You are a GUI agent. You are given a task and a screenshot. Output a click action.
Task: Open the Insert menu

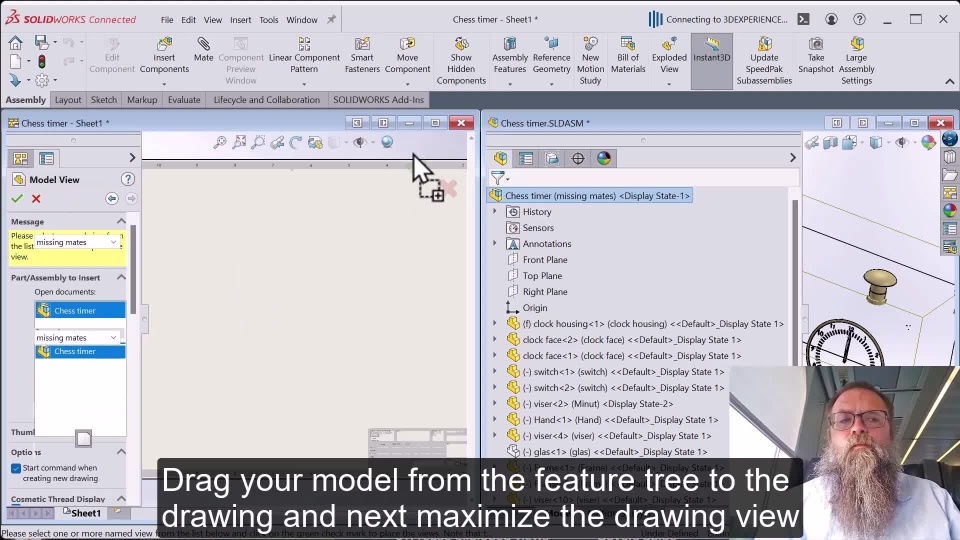[241, 20]
